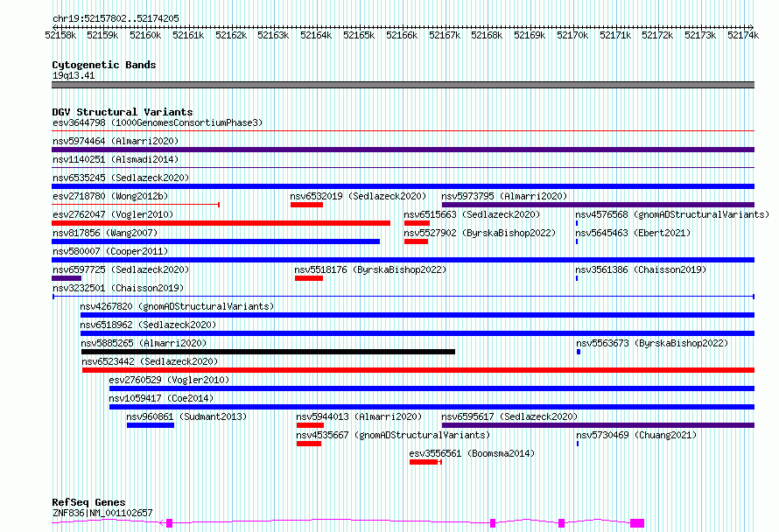
Task: Click nsv580007 Cooper2011 label
Action: point(110,251)
